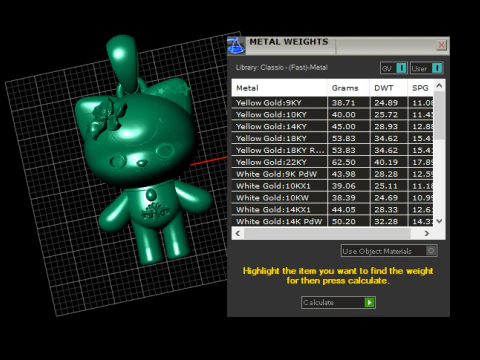The image size is (480, 360).
Task: Select the White Gold:9K PdW row
Action: (x=332, y=174)
